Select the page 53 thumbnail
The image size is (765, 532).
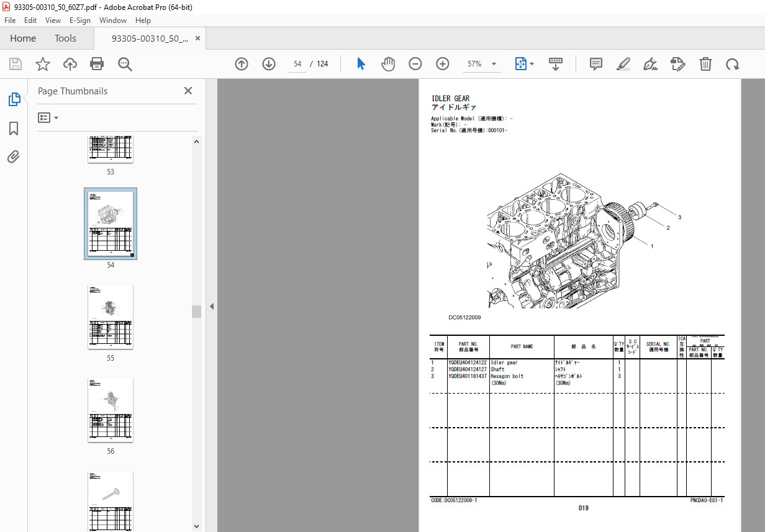point(111,150)
